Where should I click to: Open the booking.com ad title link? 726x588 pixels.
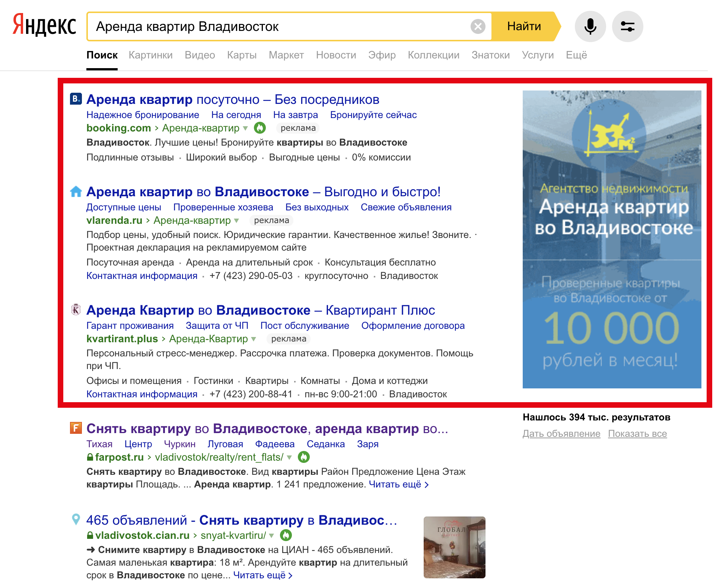(x=233, y=99)
